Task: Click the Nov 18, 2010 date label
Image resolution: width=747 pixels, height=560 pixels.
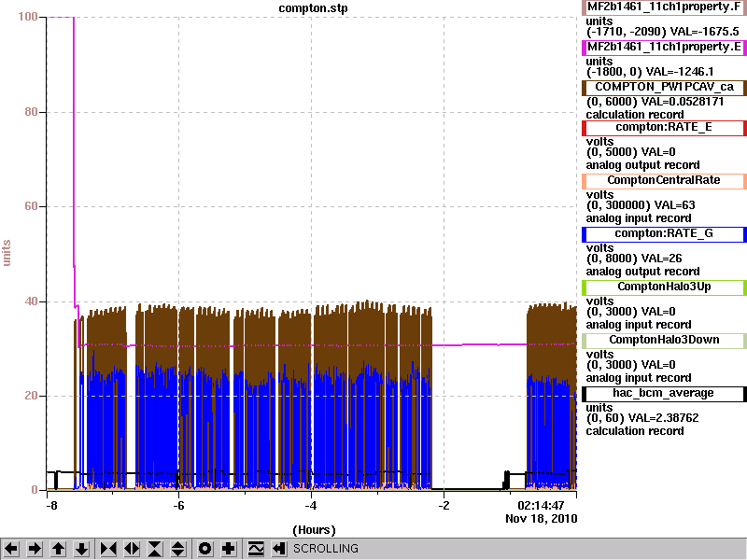Action: pyautogui.click(x=542, y=519)
